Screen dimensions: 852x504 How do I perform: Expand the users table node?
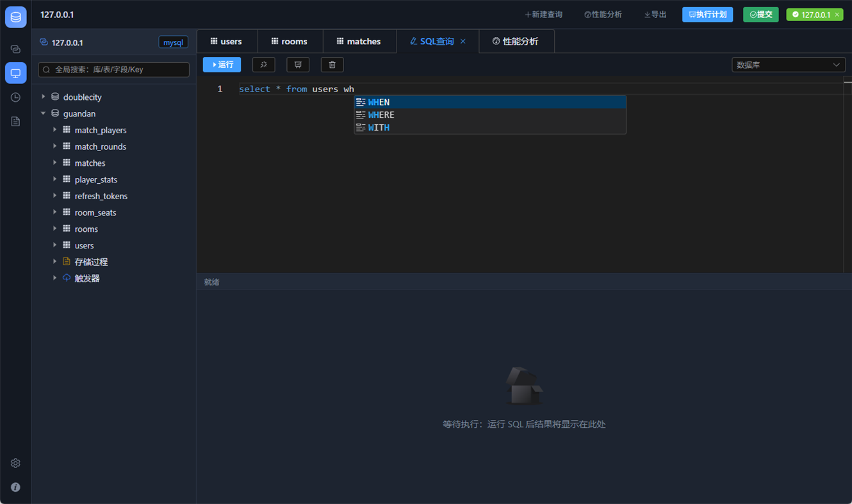54,245
